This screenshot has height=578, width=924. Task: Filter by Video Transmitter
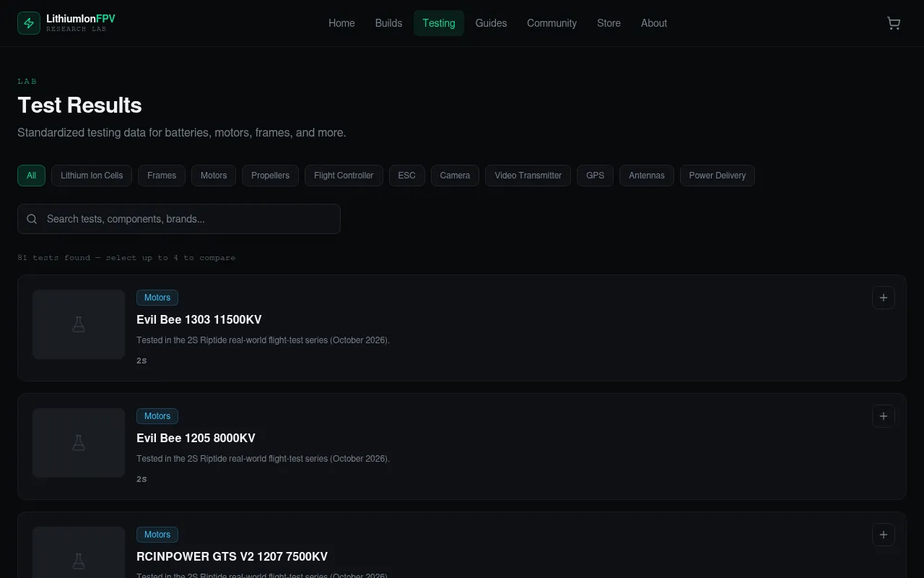[x=528, y=176]
